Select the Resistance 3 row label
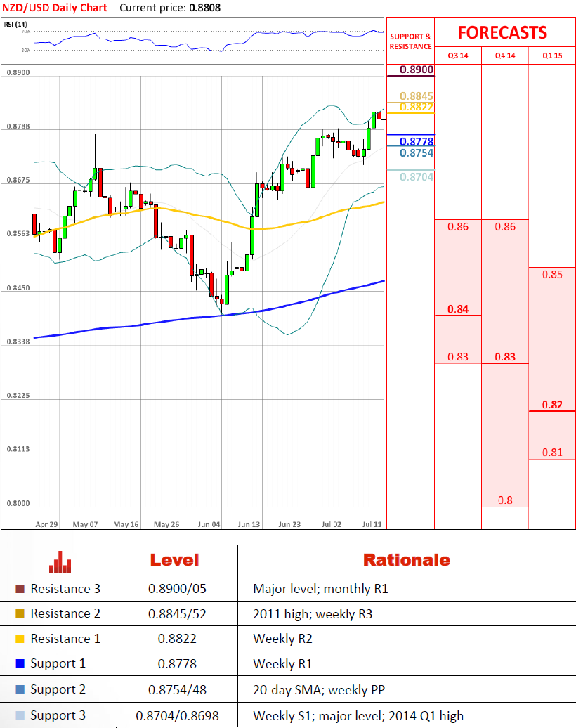 tap(65, 589)
